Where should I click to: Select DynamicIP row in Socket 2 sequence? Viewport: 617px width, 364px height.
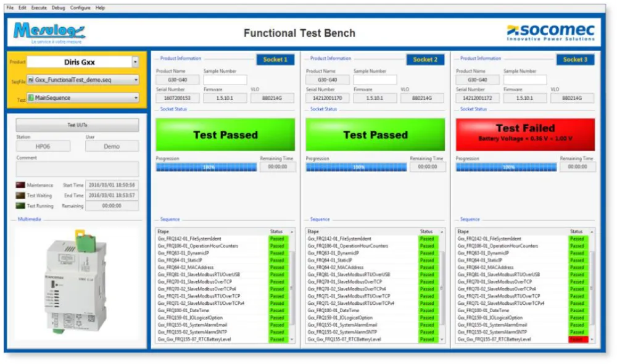373,253
